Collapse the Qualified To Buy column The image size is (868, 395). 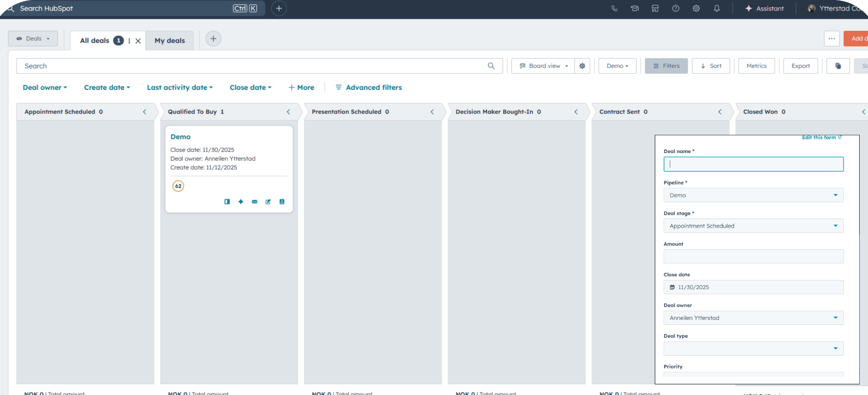pos(288,112)
